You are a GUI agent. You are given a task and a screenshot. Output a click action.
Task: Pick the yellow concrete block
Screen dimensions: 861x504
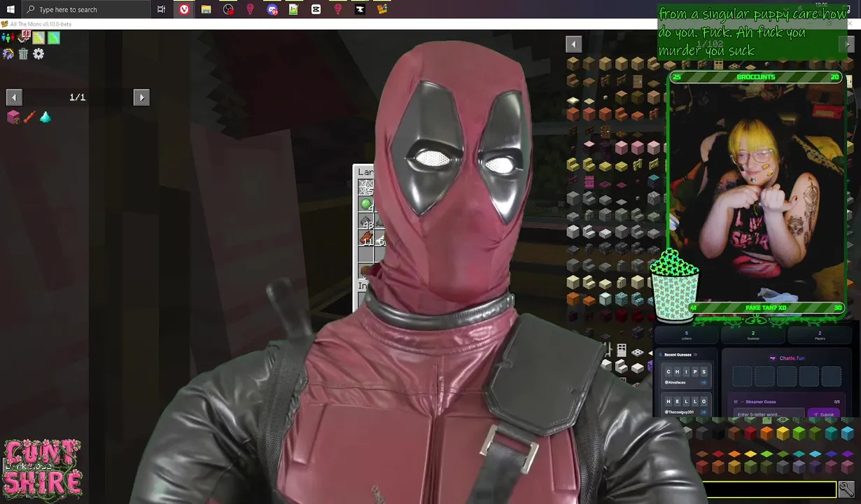click(x=782, y=435)
